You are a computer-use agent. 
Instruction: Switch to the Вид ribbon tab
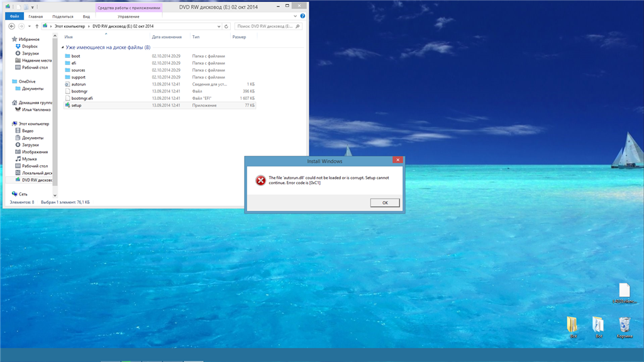pos(86,16)
